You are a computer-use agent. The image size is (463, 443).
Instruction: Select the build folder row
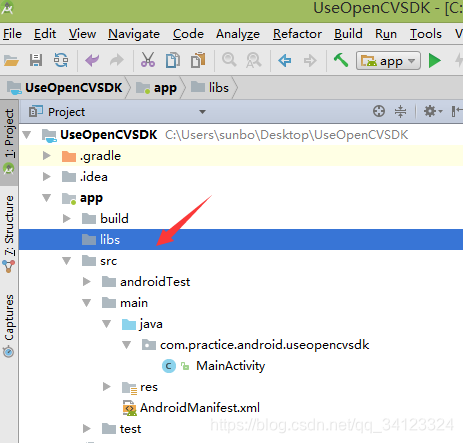coord(105,219)
